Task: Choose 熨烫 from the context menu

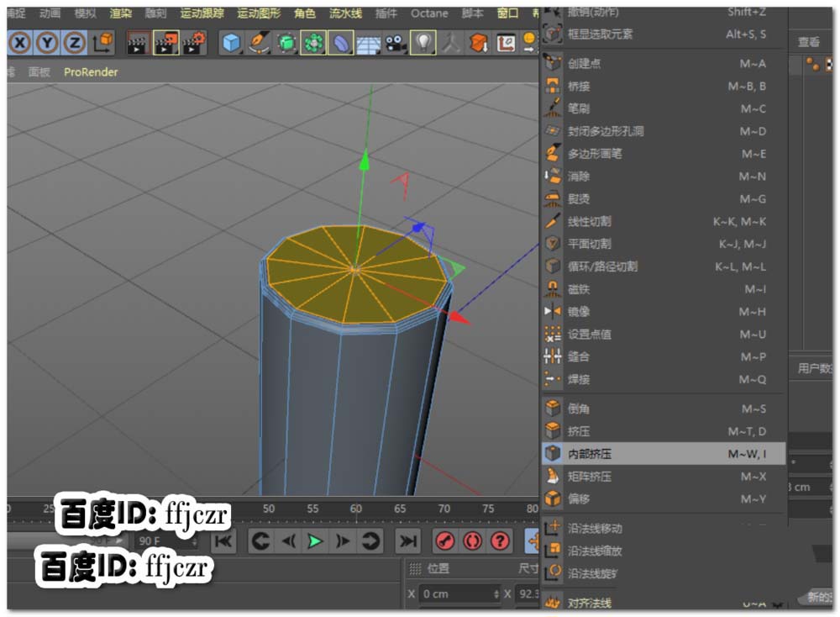Action: [x=663, y=199]
